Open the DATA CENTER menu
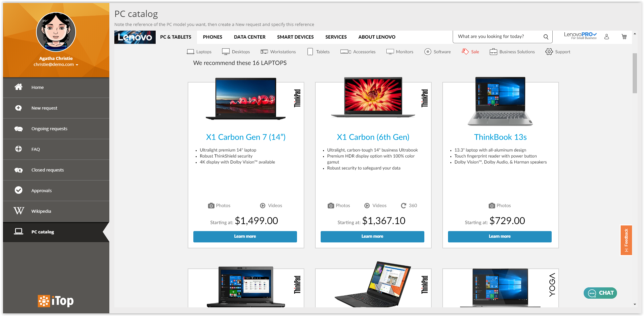 coord(250,37)
